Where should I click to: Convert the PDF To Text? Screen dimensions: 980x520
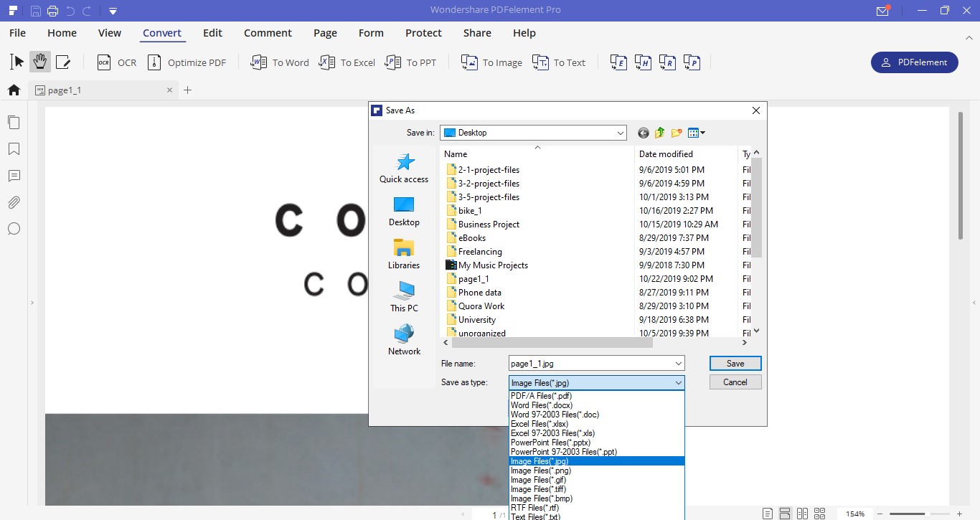pyautogui.click(x=559, y=62)
